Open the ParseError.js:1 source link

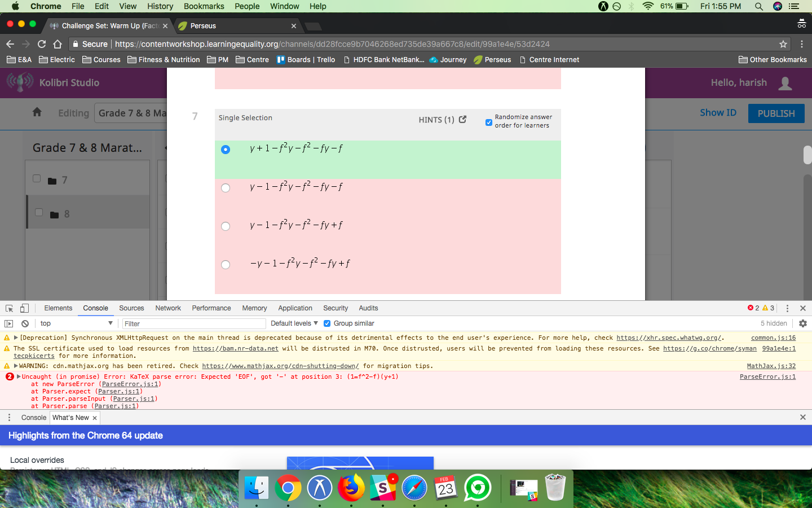click(x=767, y=376)
